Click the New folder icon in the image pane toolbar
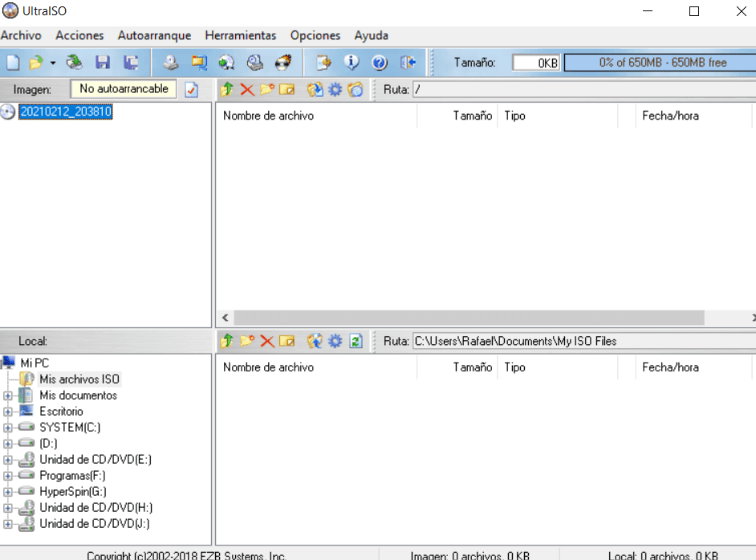Image resolution: width=756 pixels, height=560 pixels. [x=266, y=89]
